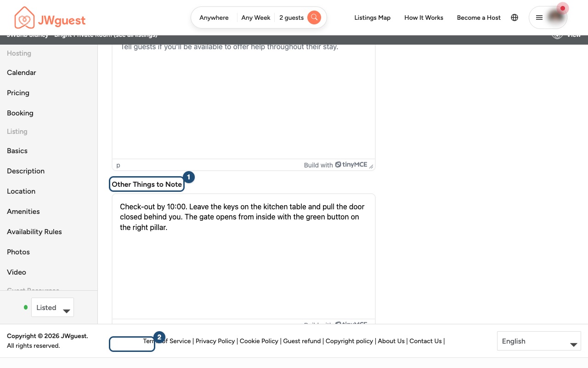
Task: Click the 'p' element path in editor
Action: (x=118, y=165)
